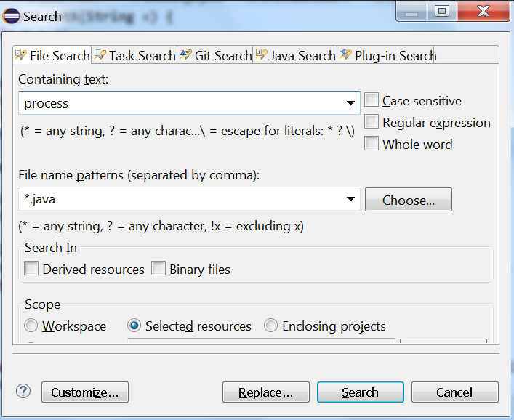Click the Eclipse icon in title bar
The height and width of the screenshot is (420, 514).
point(12,16)
